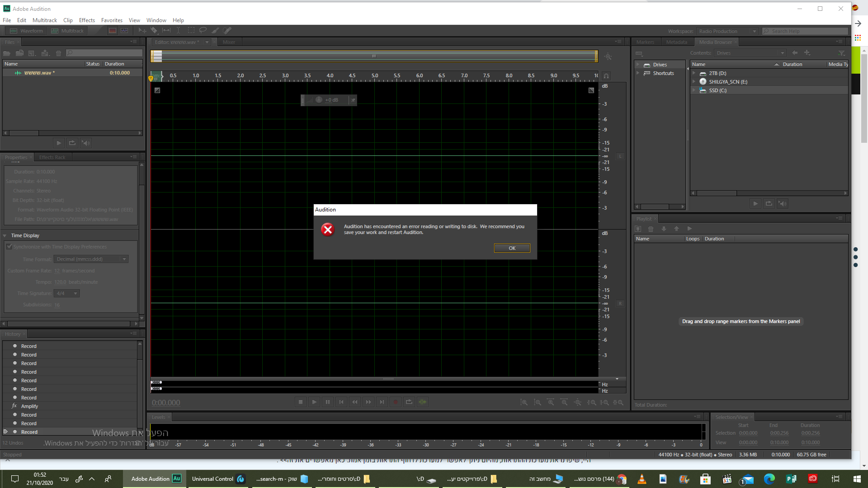Click Zoom Out Full icon
The image size is (868, 488).
[578, 402]
